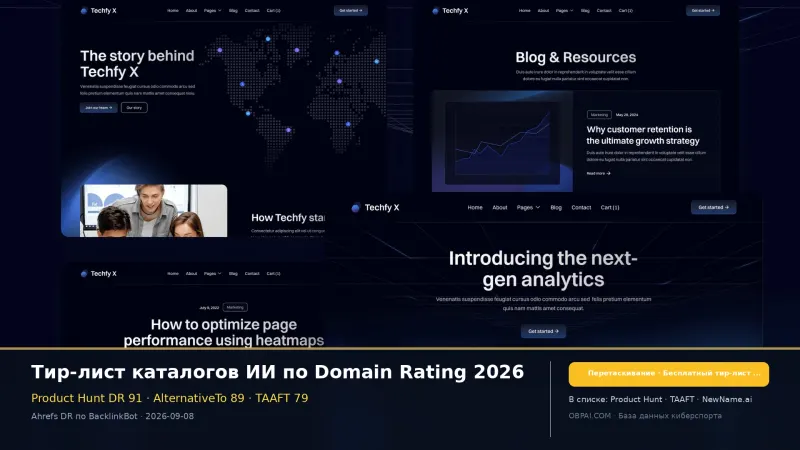Open Blog in the story page mockup's navigation
The width and height of the screenshot is (800, 450).
[233, 10]
